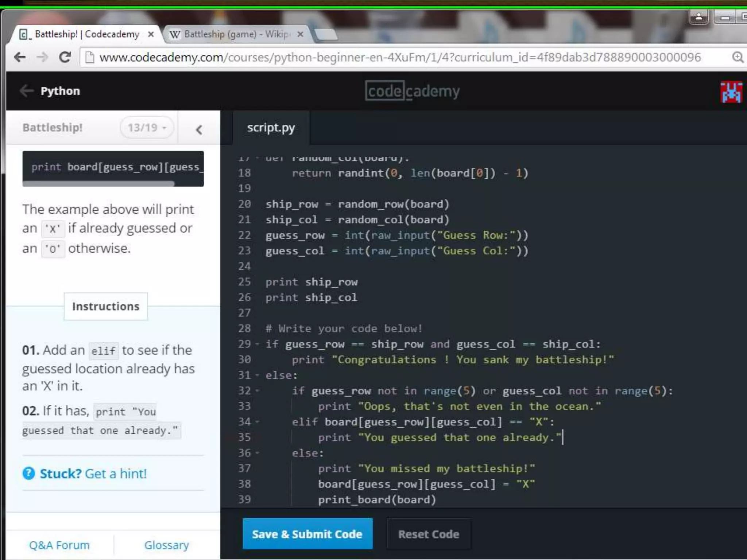Click the blue question mark hint icon
This screenshot has height=560, width=747.
tap(29, 474)
